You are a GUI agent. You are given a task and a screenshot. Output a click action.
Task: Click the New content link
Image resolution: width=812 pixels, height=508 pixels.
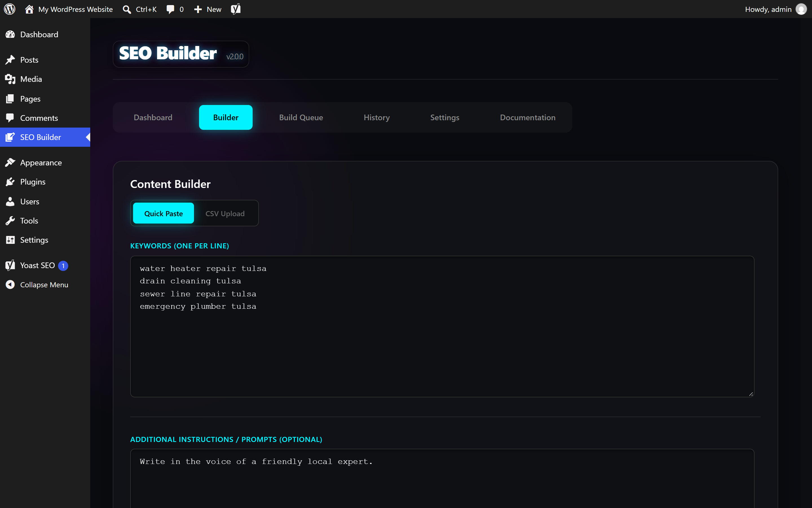point(214,9)
